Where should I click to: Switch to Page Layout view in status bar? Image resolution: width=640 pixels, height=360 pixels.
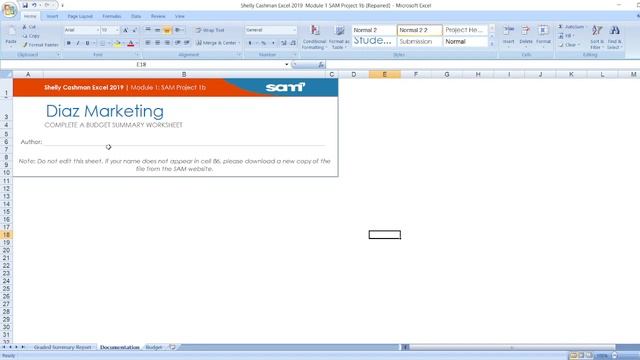pyautogui.click(x=581, y=356)
